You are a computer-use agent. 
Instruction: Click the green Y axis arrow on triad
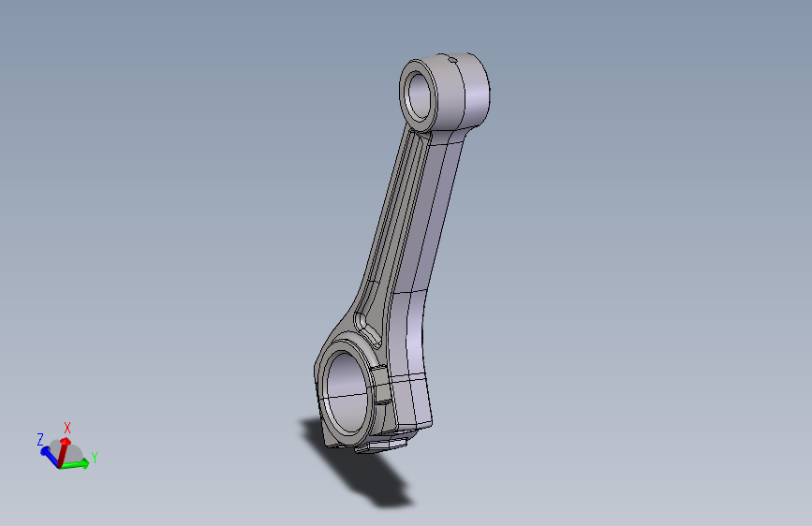point(76,464)
